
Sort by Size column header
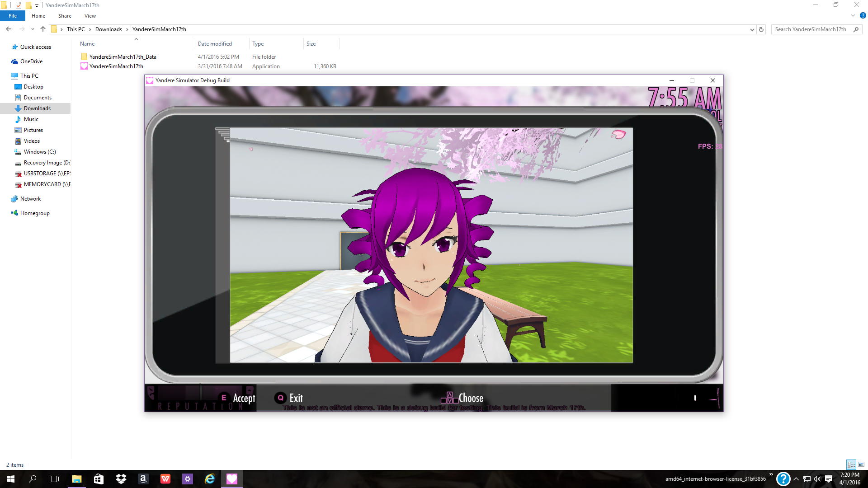point(311,44)
